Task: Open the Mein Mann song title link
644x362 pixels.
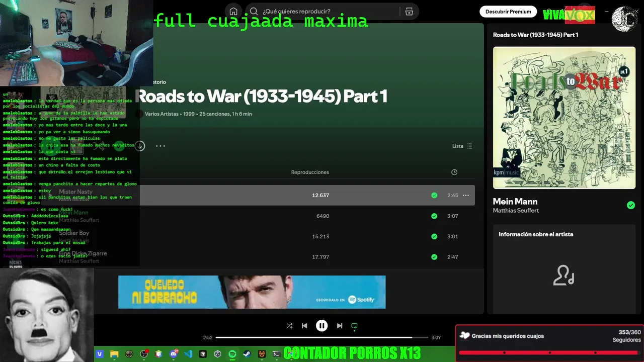Action: [515, 201]
